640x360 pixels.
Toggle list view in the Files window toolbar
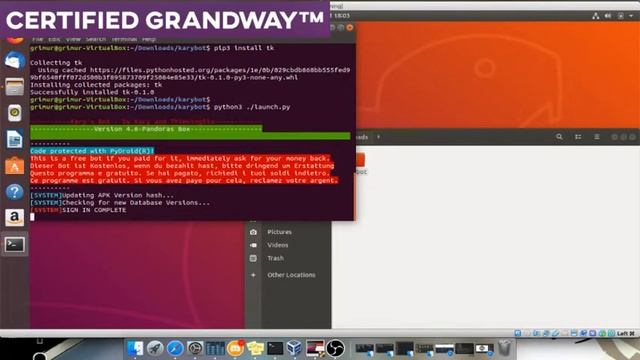pyautogui.click(x=578, y=137)
